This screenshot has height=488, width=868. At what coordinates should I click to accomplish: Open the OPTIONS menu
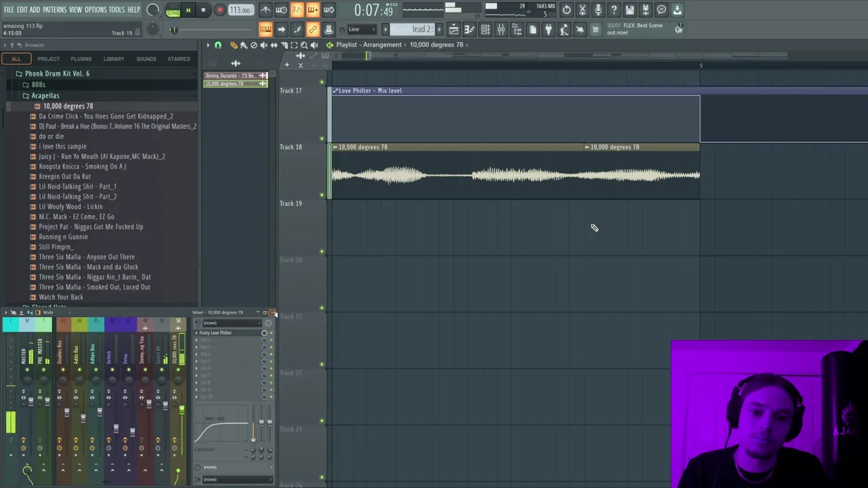95,10
